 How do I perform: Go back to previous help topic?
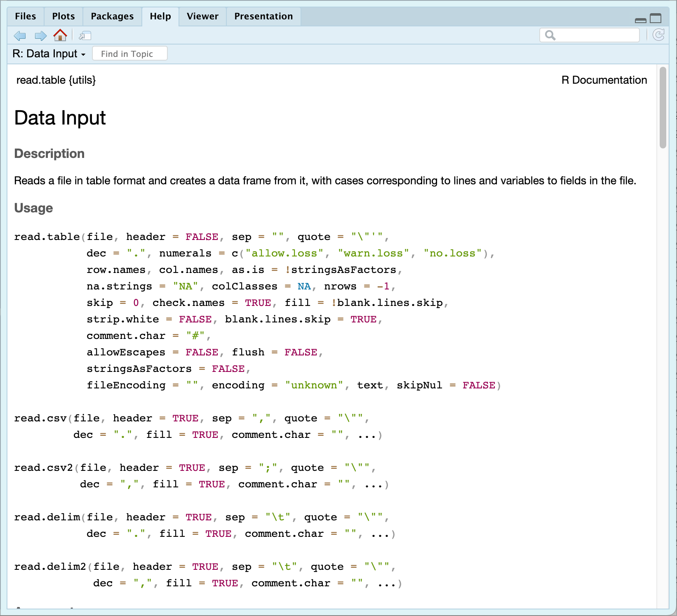[x=20, y=36]
